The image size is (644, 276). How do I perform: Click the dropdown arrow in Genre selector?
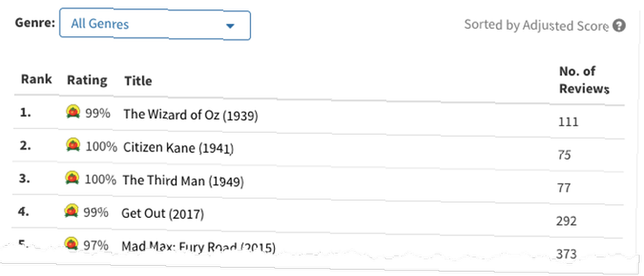pos(230,26)
